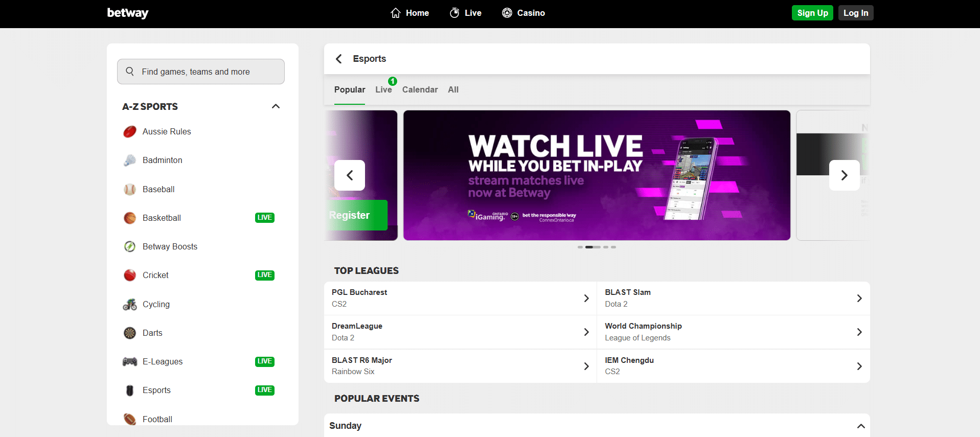
Task: Go back using the Esports back arrow
Action: [338, 59]
